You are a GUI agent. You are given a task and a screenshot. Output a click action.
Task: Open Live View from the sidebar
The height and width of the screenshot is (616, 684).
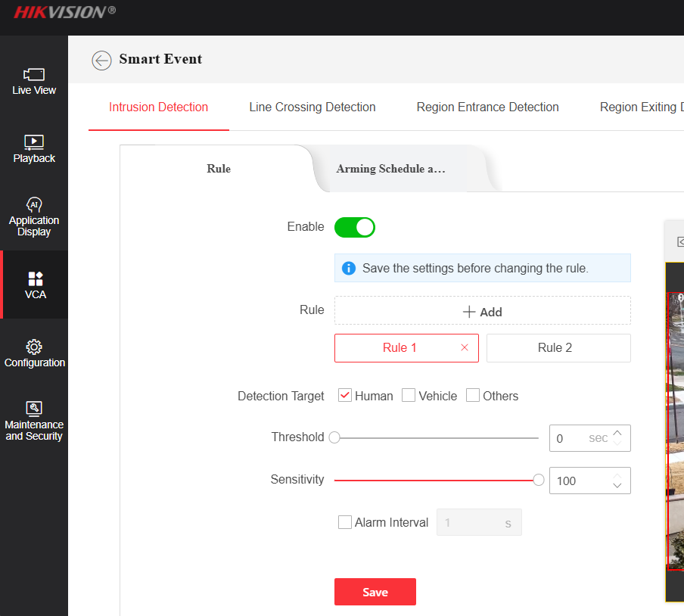(x=34, y=75)
